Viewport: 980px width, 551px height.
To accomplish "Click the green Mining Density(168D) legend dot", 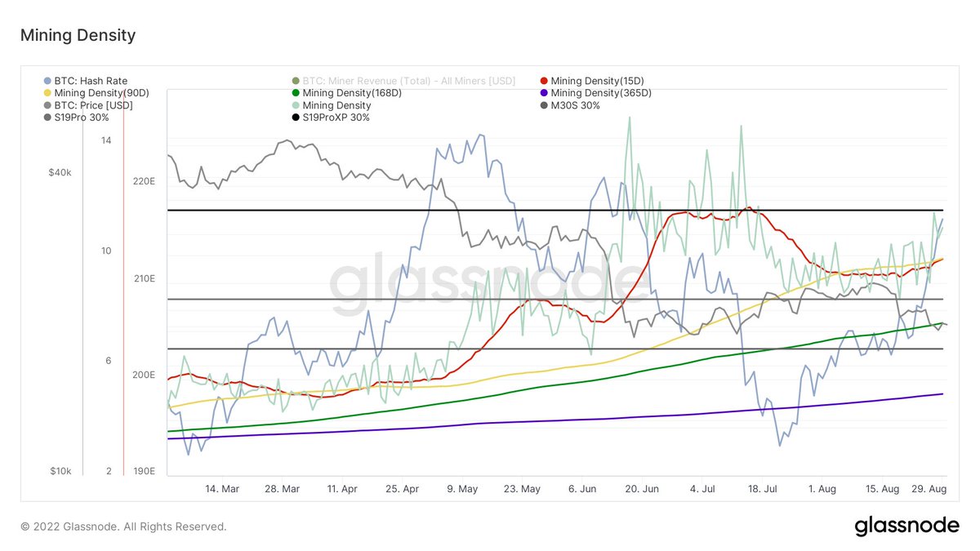I will pyautogui.click(x=295, y=93).
